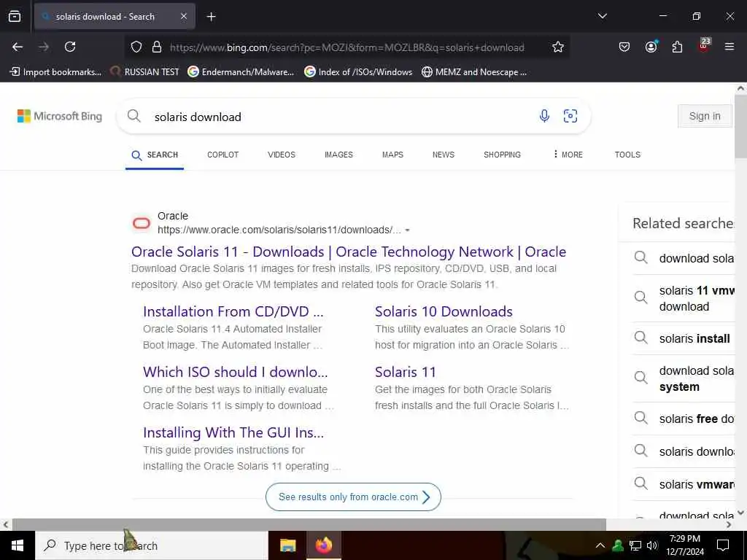This screenshot has width=747, height=560.
Task: Go to Microsoft Bing home logo
Action: pos(60,116)
